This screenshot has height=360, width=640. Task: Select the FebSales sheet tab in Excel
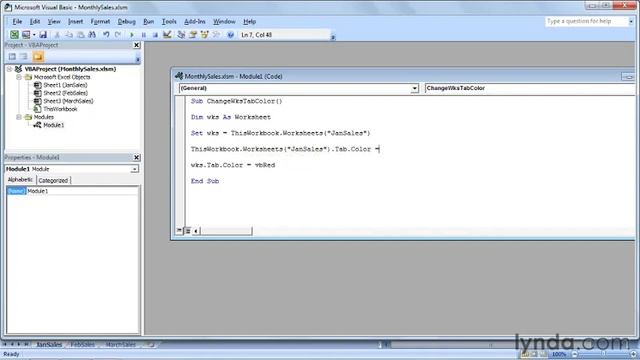point(82,345)
